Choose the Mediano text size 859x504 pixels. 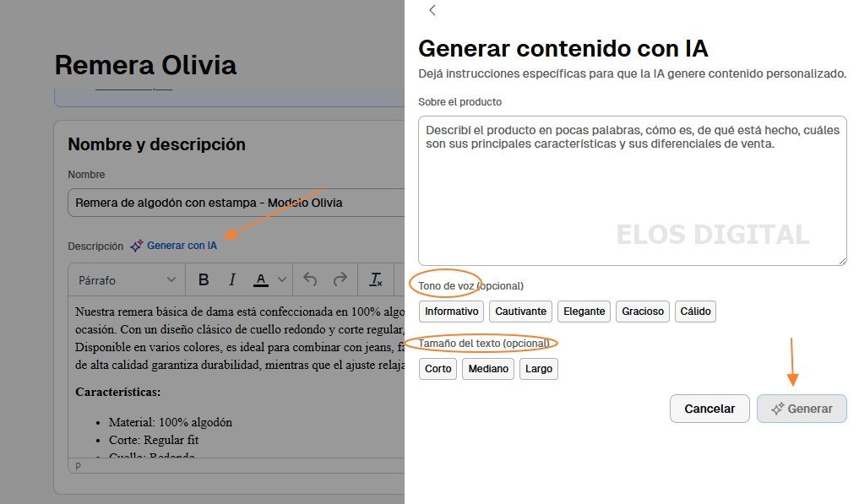pos(488,369)
